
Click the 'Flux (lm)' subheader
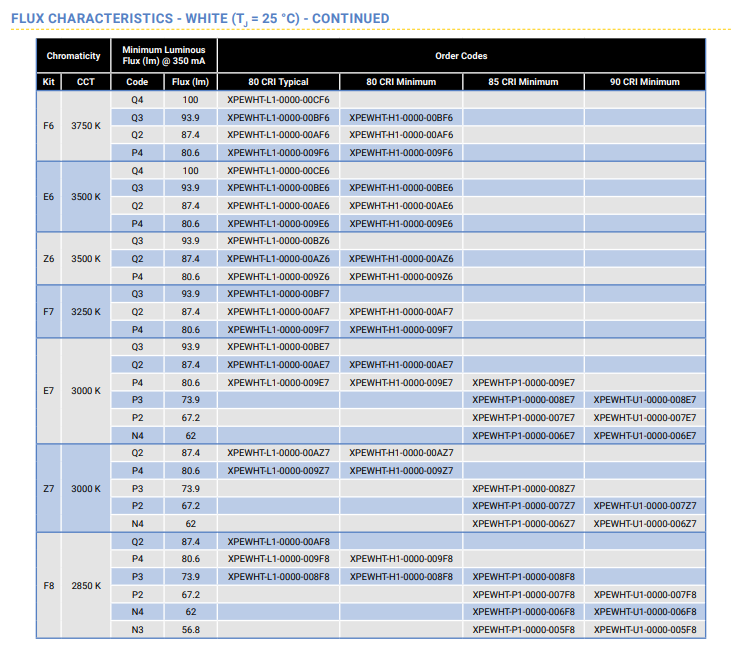190,82
